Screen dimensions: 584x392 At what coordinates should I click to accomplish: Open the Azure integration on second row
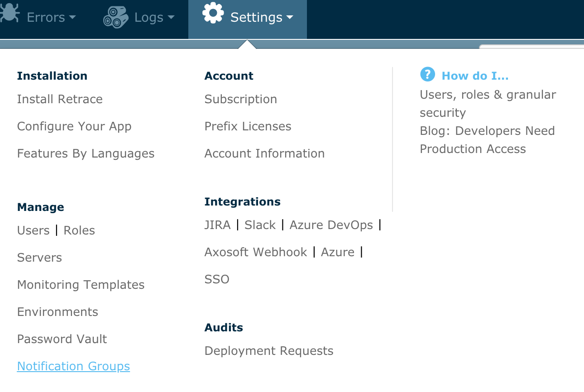pos(337,252)
